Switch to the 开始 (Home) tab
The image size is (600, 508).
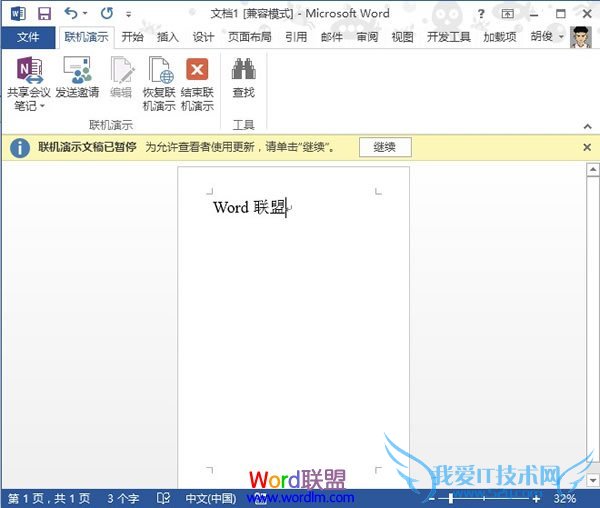(132, 37)
